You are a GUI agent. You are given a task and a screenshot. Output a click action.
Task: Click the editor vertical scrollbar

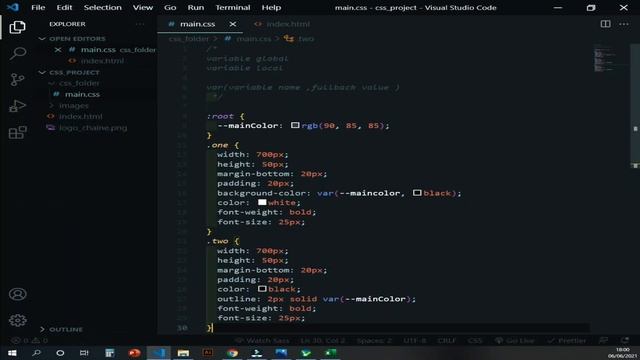(635, 106)
